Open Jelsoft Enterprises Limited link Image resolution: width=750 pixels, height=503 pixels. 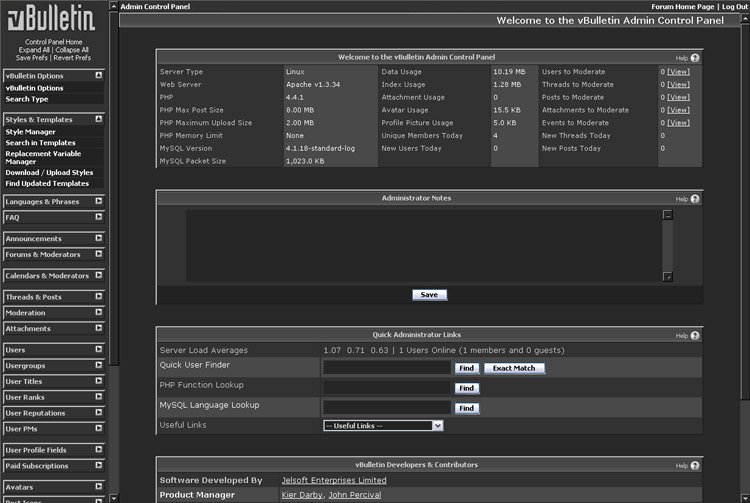coord(334,480)
